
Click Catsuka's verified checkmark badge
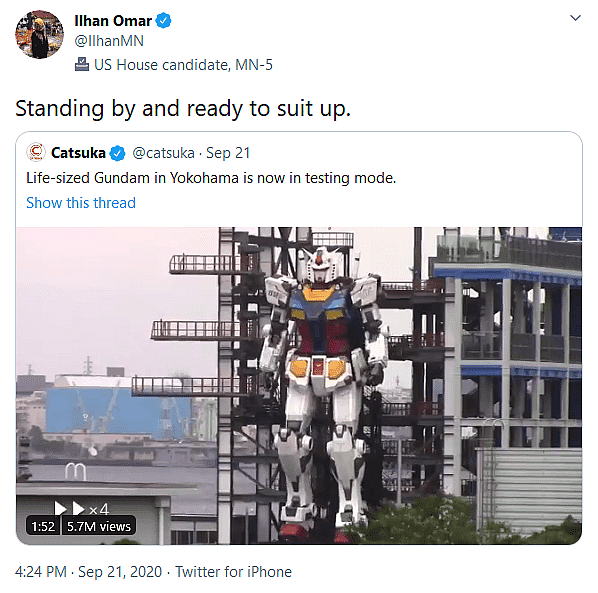tap(117, 153)
